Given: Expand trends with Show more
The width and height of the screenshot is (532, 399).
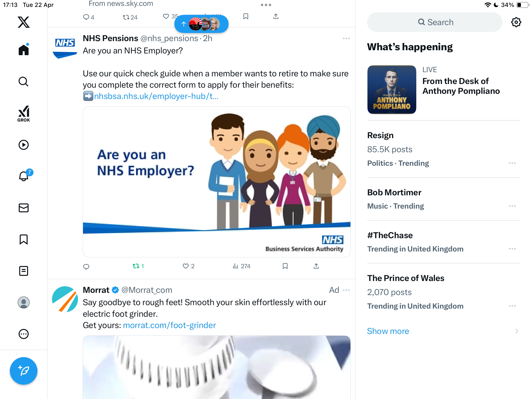Looking at the screenshot, I should (388, 331).
